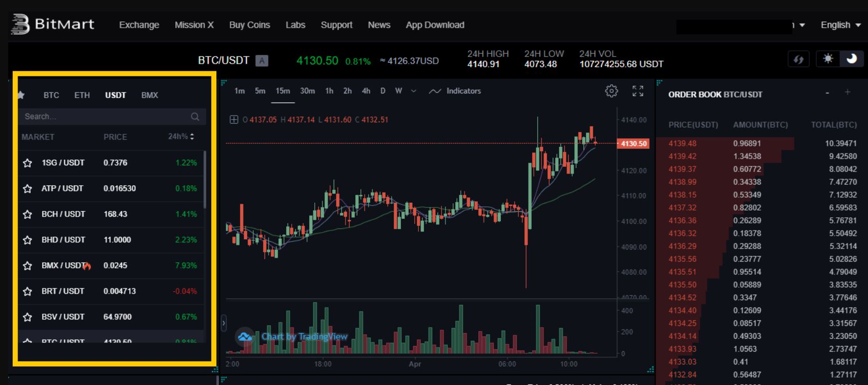
Task: Open chart settings gear
Action: 611,91
